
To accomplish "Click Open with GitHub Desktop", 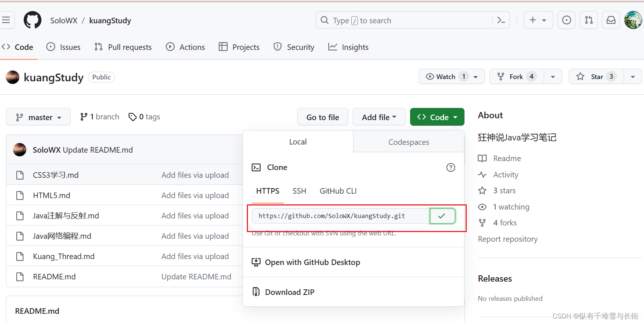I will click(x=312, y=262).
